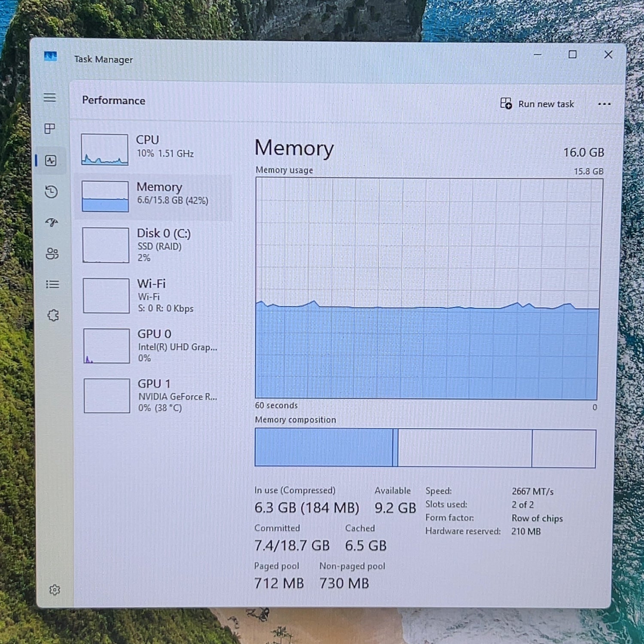Open the Users page icon
This screenshot has width=644, height=644.
(52, 253)
